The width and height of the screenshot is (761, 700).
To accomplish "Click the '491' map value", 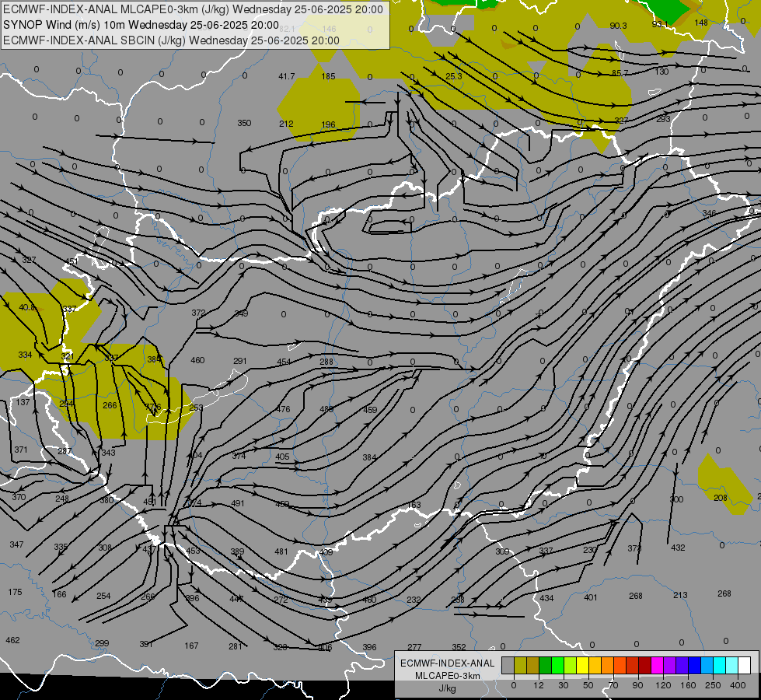I will 238,503.
